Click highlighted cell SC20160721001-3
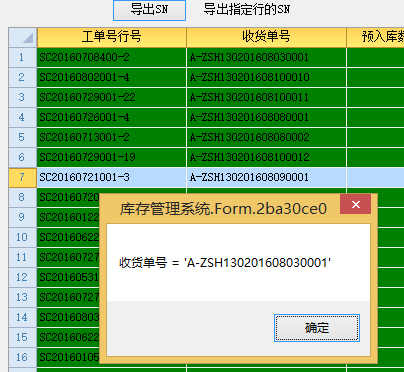Screen dimensions: 404x372 112,177
